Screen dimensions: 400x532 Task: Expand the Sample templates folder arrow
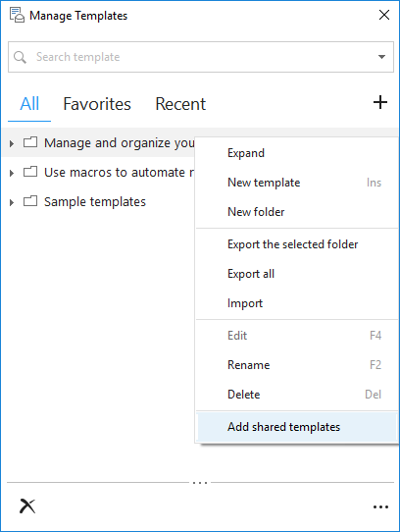point(12,202)
